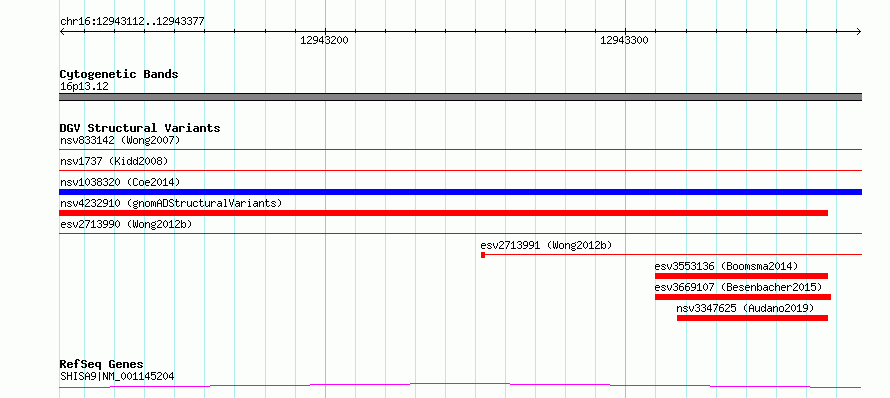Click the 12943200 ruler position label

[x=324, y=40]
